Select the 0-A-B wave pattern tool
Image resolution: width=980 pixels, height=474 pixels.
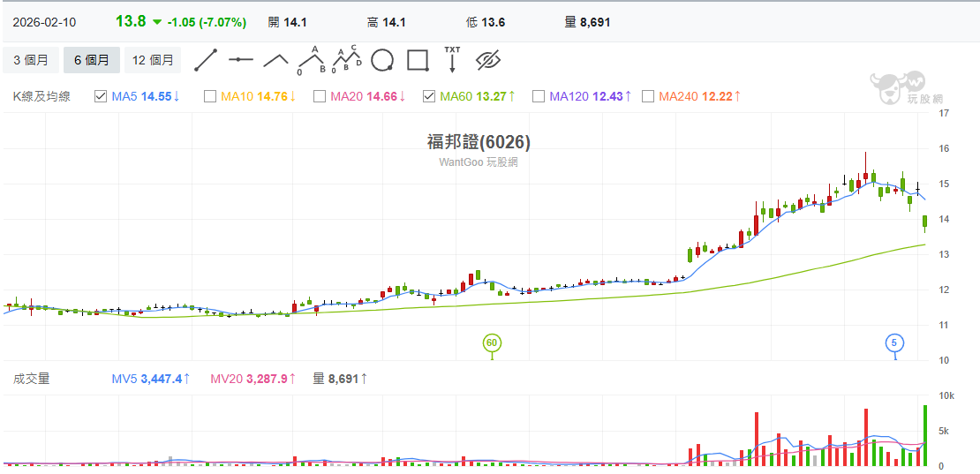point(311,60)
